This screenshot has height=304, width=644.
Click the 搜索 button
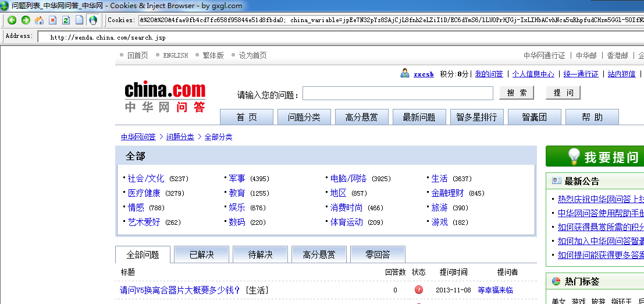click(517, 93)
